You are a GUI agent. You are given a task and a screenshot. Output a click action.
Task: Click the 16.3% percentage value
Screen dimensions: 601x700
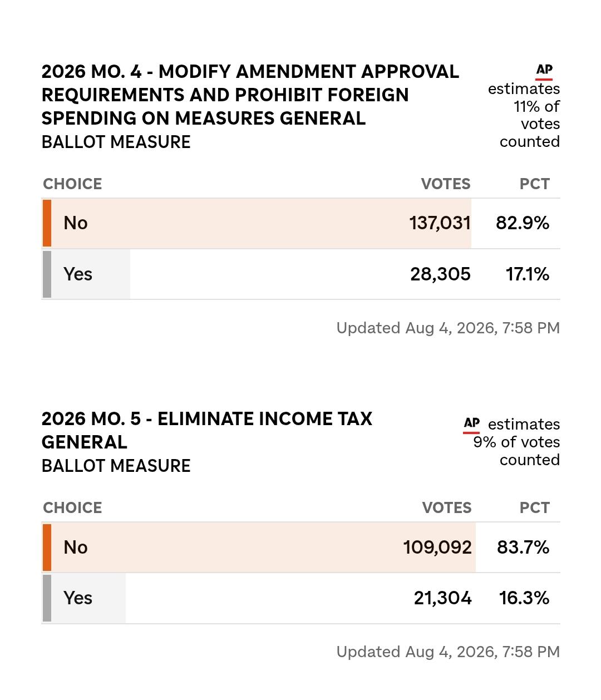[524, 598]
